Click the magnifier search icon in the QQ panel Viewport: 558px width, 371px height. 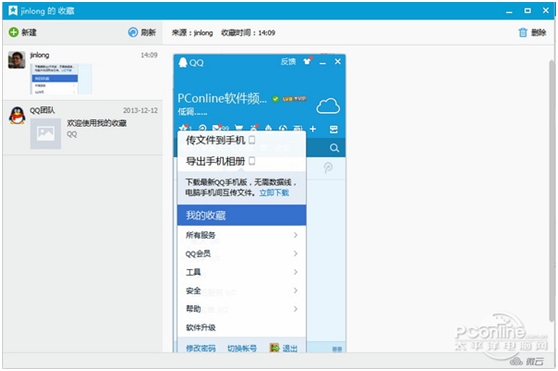(x=334, y=148)
